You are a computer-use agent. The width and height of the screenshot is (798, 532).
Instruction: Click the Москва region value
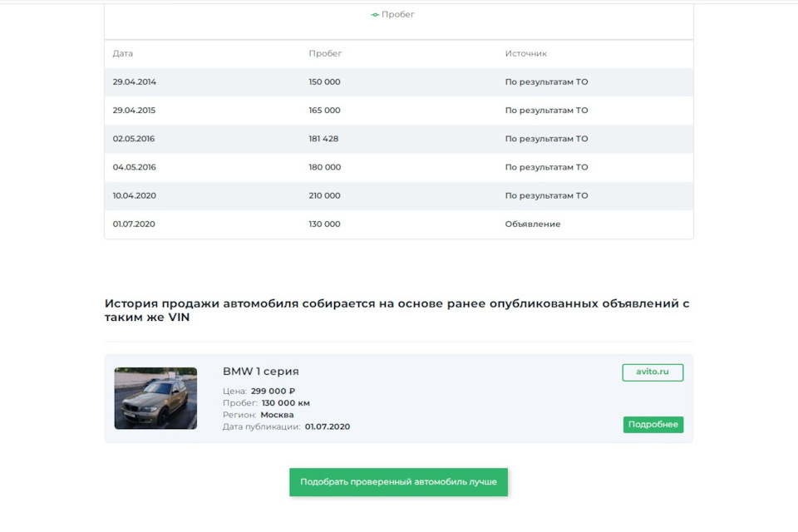[277, 415]
